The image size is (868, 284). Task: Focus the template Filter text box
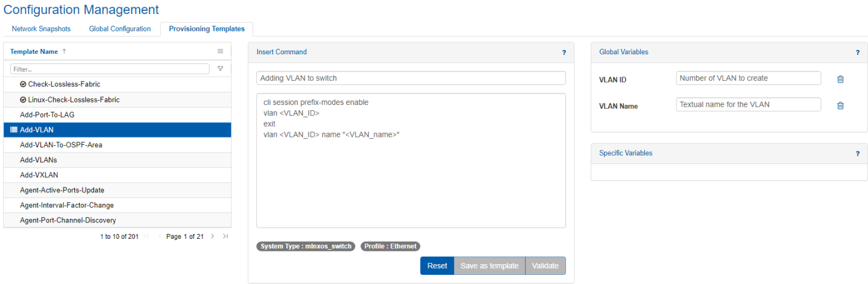(x=110, y=69)
